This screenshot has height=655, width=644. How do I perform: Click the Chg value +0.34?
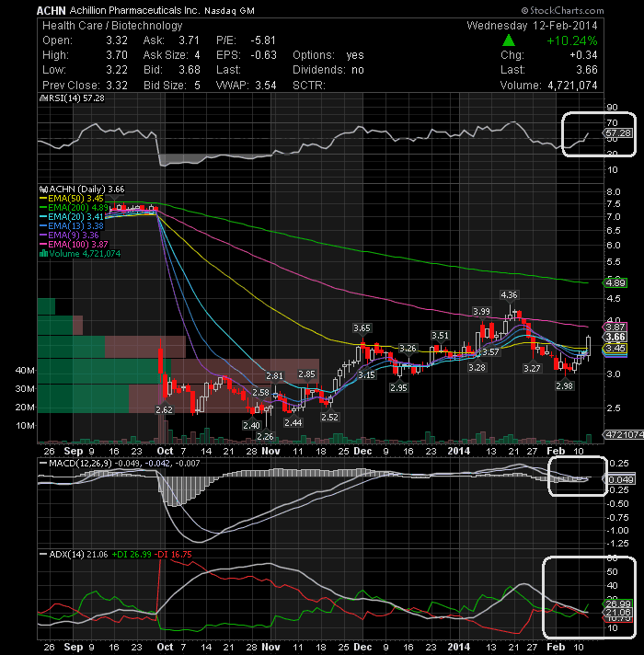583,55
